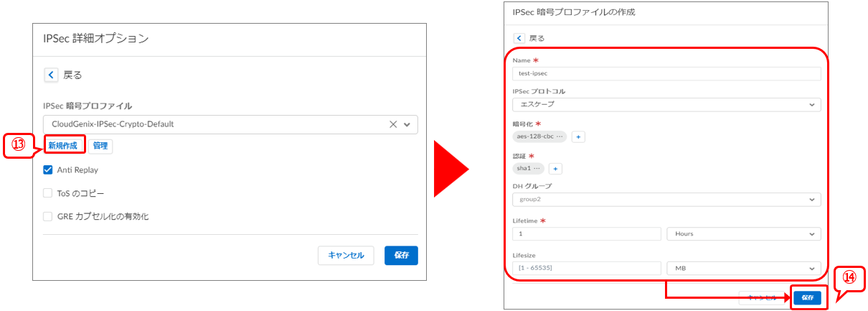The height and width of the screenshot is (311, 868).
Task: Click the back arrow in IPSec 暗号プロファイルの作成
Action: 519,38
